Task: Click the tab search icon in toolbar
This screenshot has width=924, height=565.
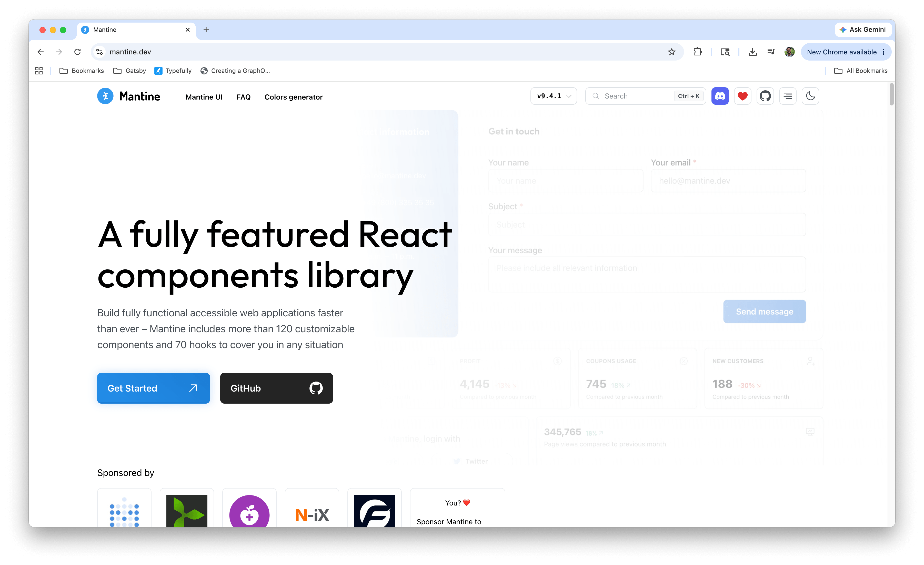Action: (x=725, y=52)
